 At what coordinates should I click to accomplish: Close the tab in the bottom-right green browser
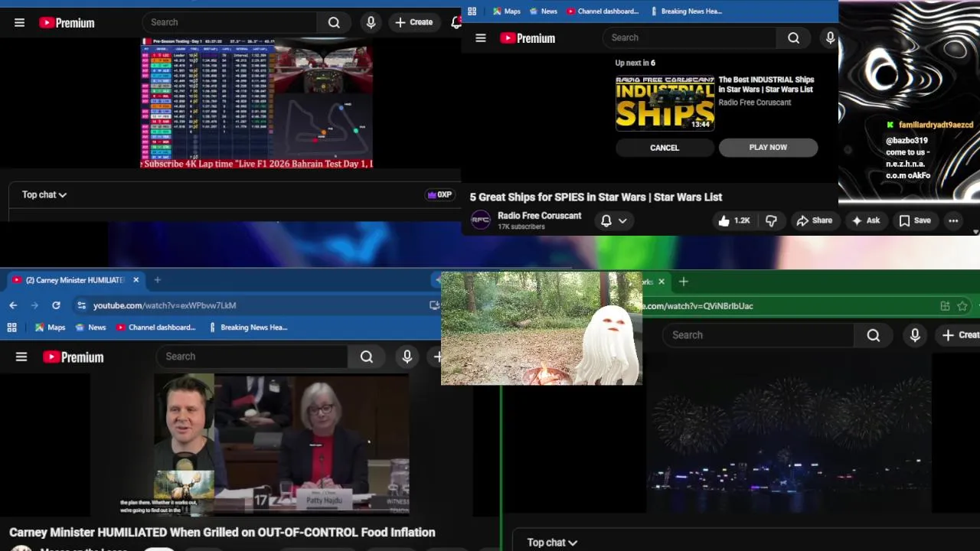(661, 282)
